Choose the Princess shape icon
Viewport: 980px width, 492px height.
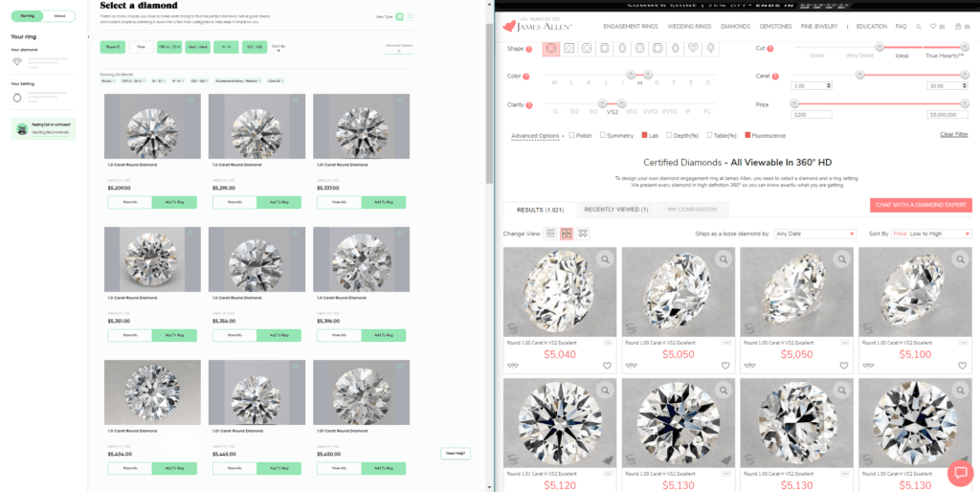[568, 48]
